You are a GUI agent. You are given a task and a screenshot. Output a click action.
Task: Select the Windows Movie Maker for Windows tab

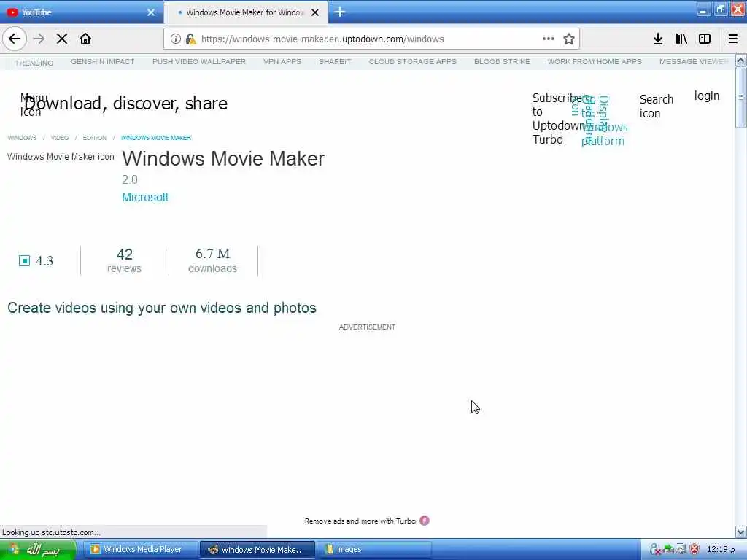click(x=245, y=12)
